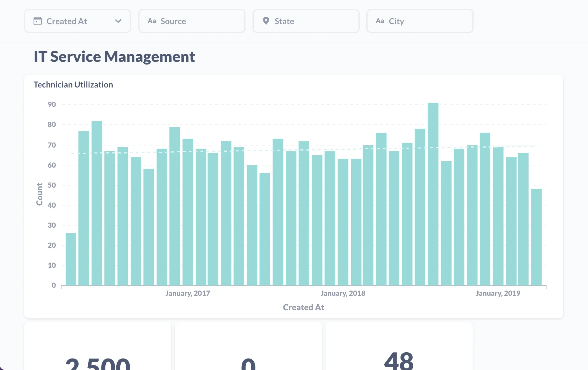
Task: Click the Aa icon in Source filter
Action: 152,21
